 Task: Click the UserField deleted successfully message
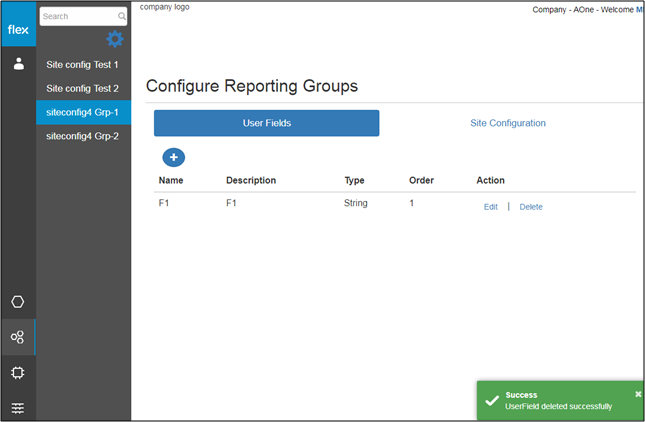point(558,406)
